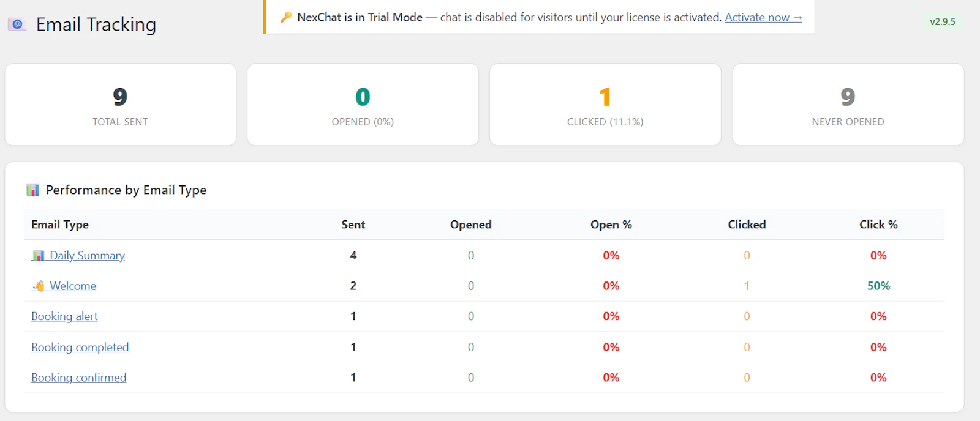
Task: Click the Sent value in Booking completed row
Action: pyautogui.click(x=353, y=347)
